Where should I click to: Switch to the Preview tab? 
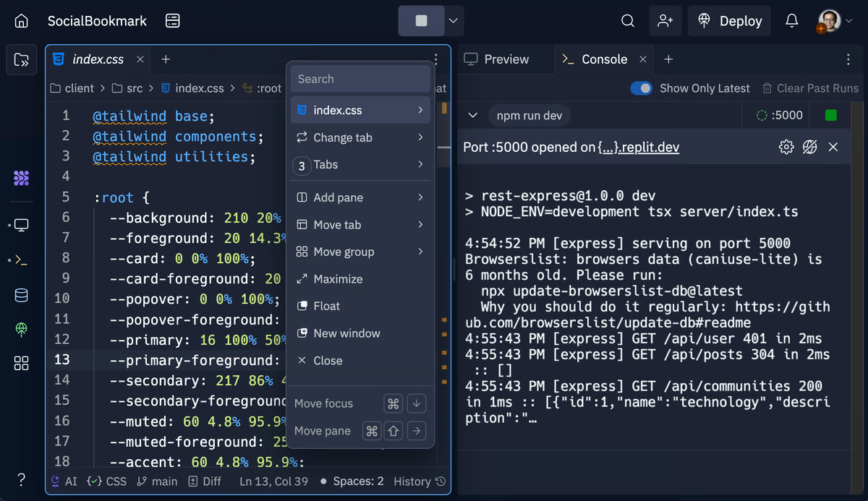coord(497,59)
